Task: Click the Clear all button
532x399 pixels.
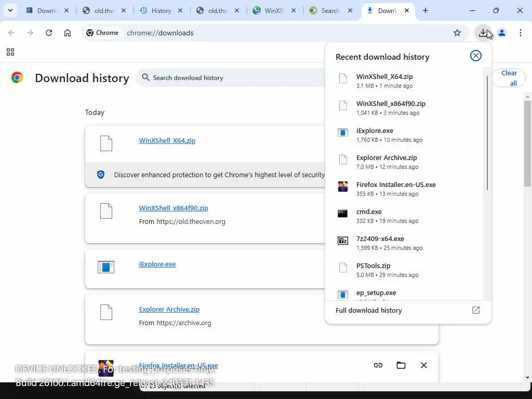Action: pyautogui.click(x=509, y=78)
